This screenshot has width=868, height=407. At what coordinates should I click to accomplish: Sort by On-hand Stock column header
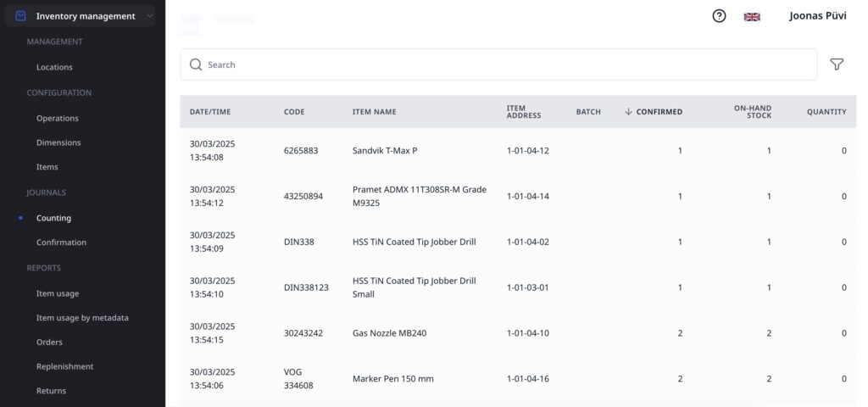point(753,112)
